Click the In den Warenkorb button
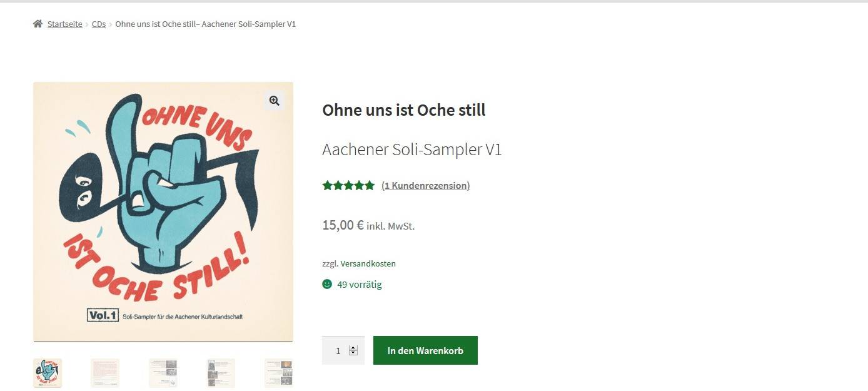 point(425,350)
